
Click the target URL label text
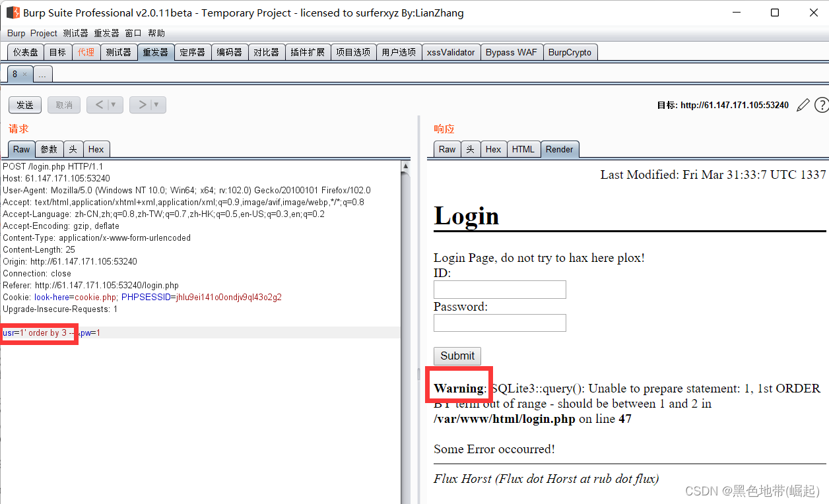pos(723,105)
